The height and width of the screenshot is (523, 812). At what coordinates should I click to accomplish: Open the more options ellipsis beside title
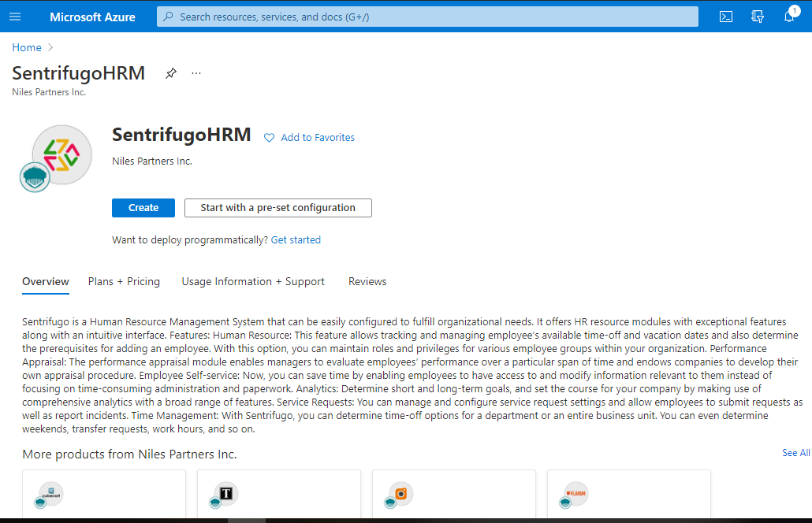[196, 73]
